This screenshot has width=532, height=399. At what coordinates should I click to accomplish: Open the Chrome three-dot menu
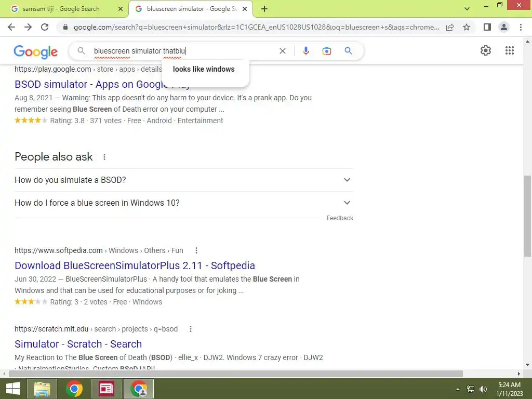521,27
